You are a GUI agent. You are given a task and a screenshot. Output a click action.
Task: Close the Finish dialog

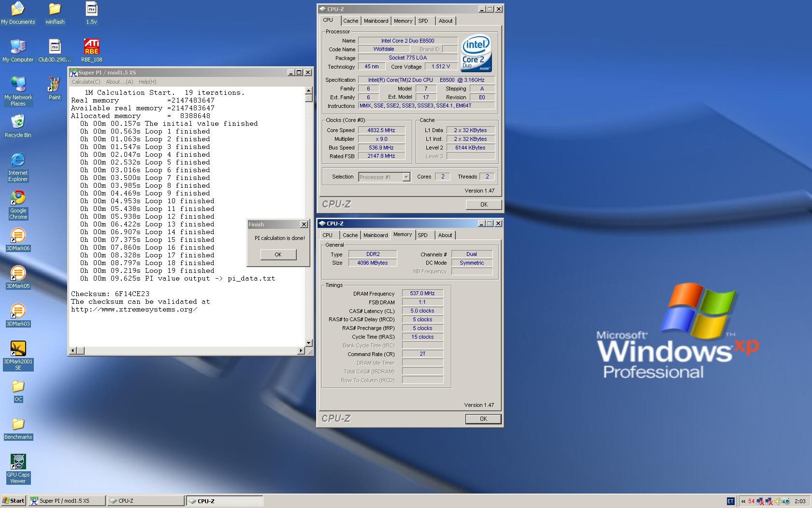click(x=304, y=224)
